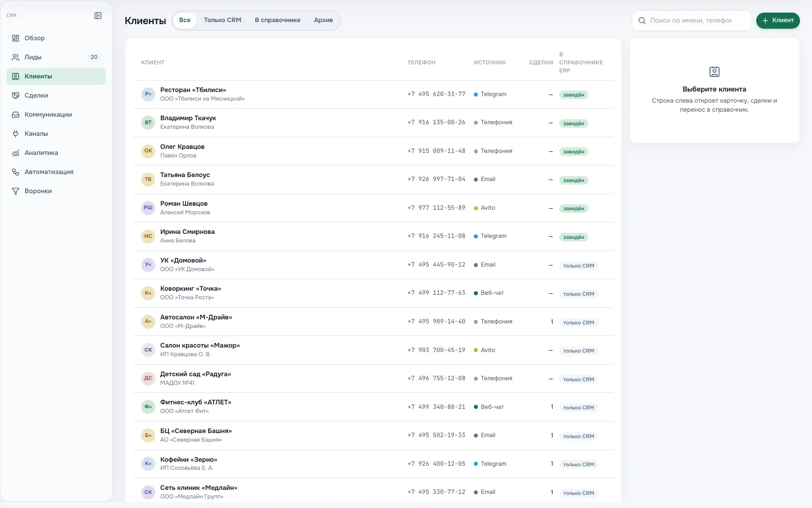
Task: Open the УК «Домовой» client row
Action: pos(373,265)
